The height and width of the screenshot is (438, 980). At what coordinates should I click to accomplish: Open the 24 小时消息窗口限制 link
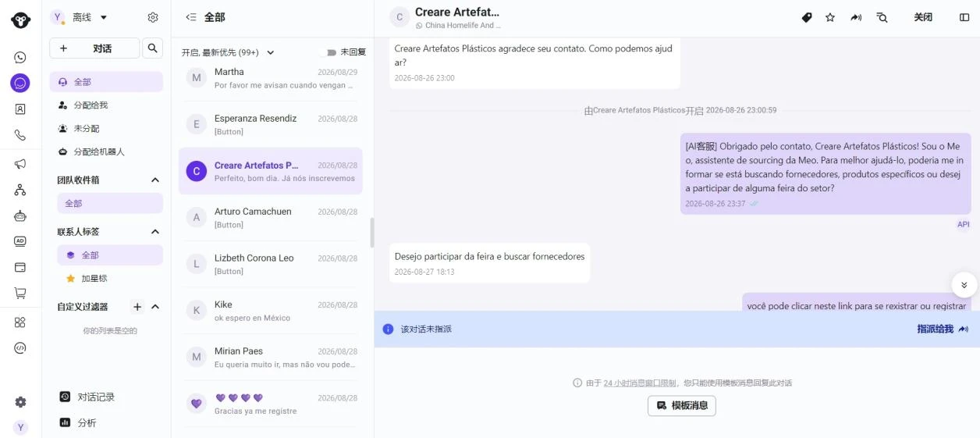click(x=640, y=383)
